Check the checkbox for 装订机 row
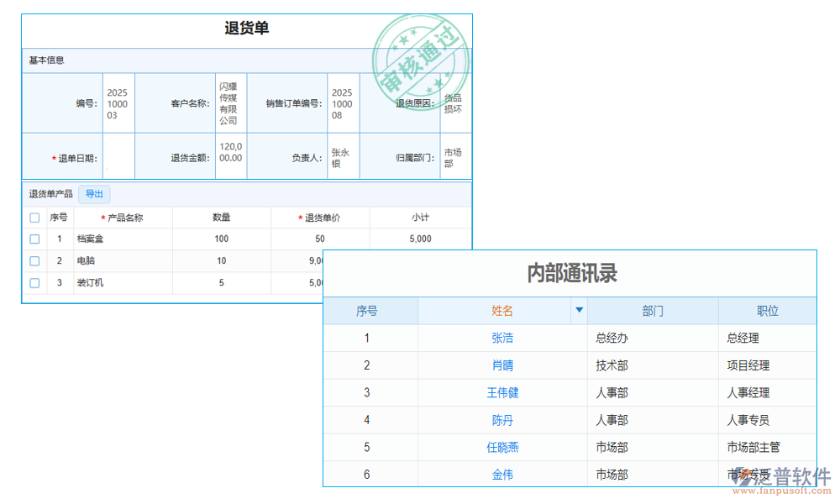 pyautogui.click(x=34, y=282)
